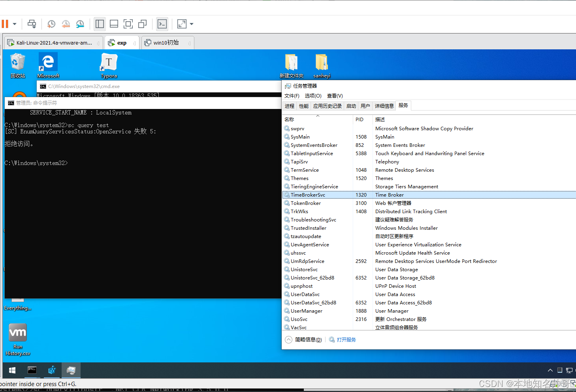Open the Run History.csv desktop file
The height and width of the screenshot is (392, 576).
pyautogui.click(x=18, y=339)
